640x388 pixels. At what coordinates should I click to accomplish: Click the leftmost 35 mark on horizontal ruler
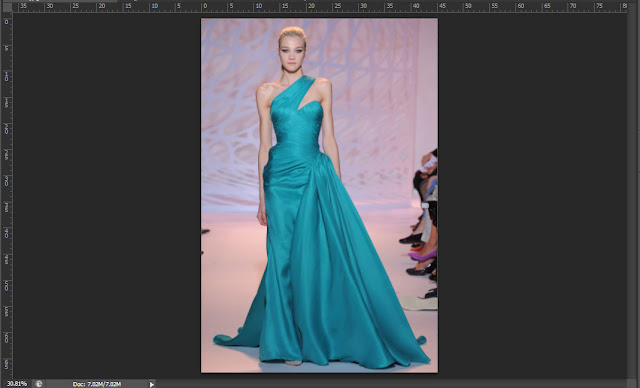click(23, 6)
